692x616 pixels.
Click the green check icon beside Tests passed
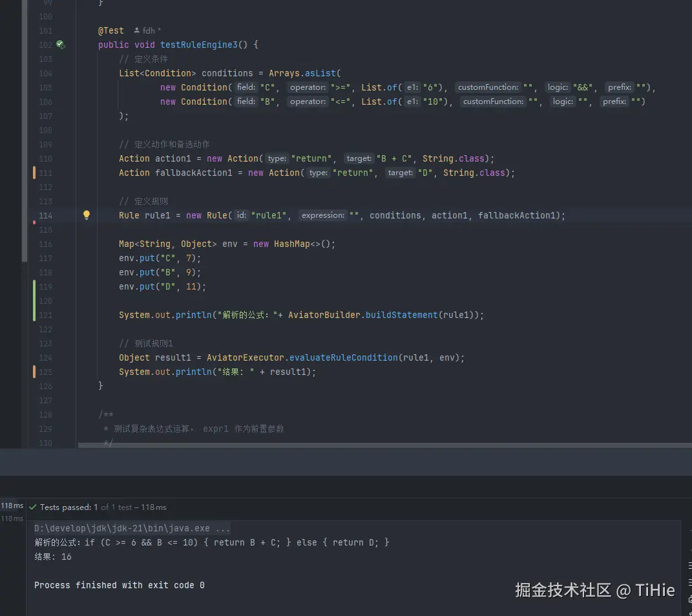[33, 507]
